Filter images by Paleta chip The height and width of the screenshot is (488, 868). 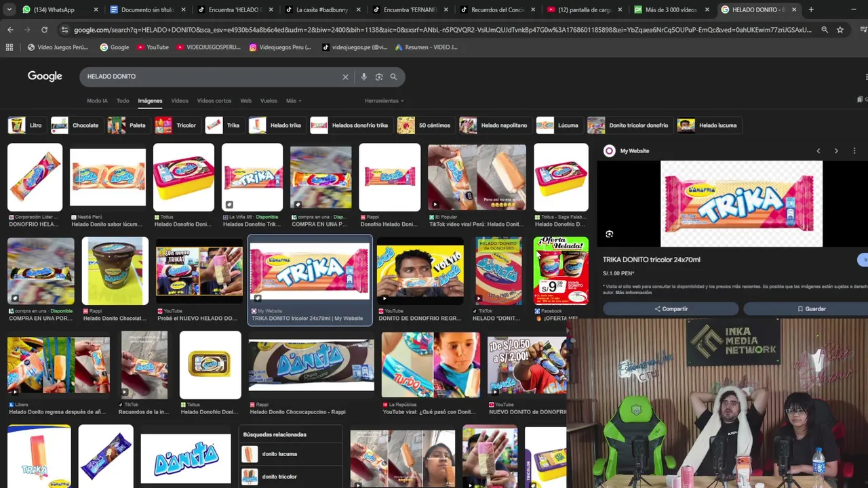click(x=127, y=125)
